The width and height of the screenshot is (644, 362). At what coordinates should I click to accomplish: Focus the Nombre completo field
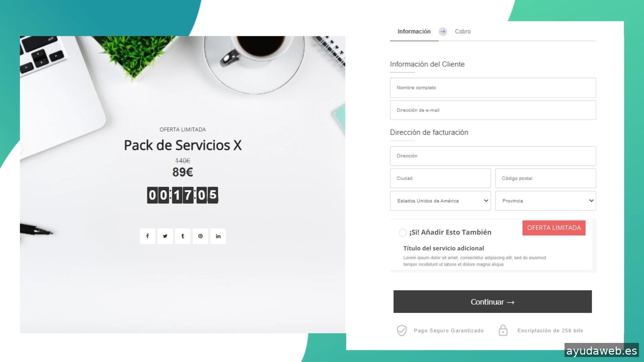pyautogui.click(x=493, y=88)
